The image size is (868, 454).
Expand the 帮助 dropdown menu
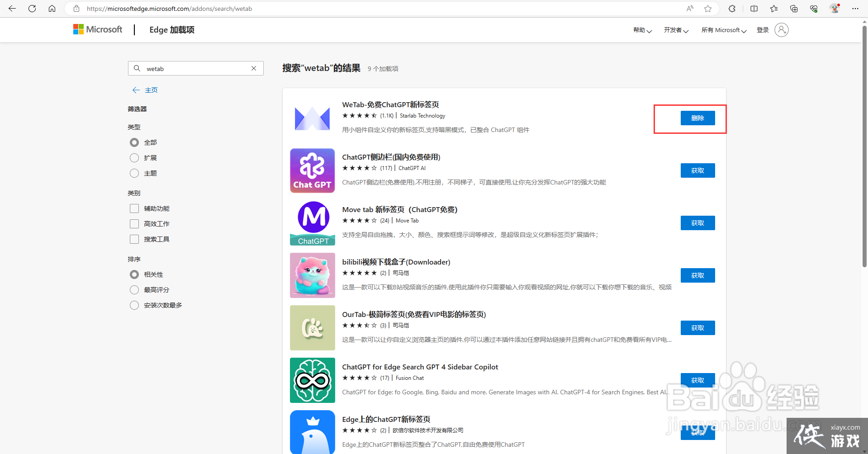[642, 30]
